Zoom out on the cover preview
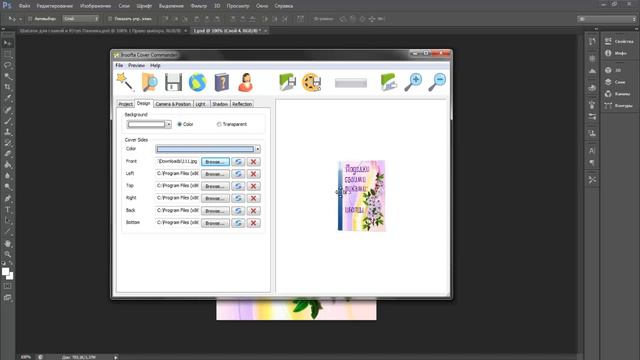 [437, 82]
